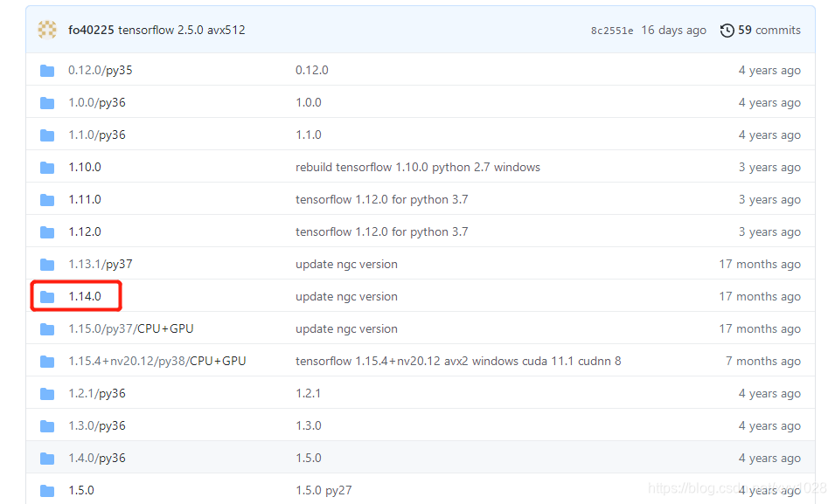Click '3 years ago' on 1.10.0 row
The image size is (835, 504).
click(x=769, y=168)
